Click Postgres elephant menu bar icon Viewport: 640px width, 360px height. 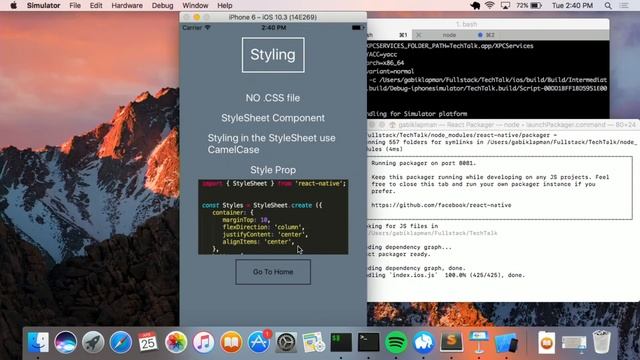pos(475,5)
